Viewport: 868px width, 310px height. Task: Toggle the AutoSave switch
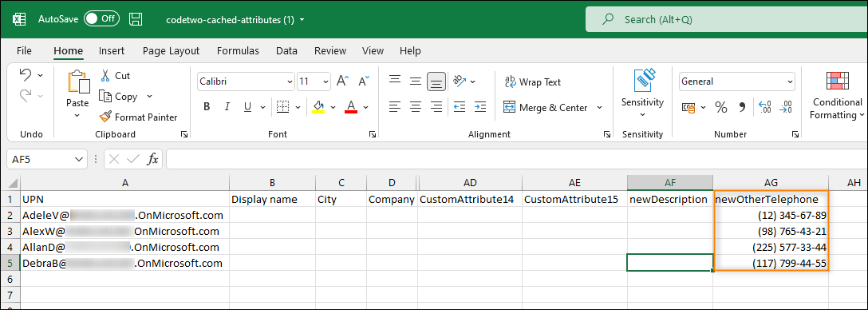pyautogui.click(x=101, y=19)
